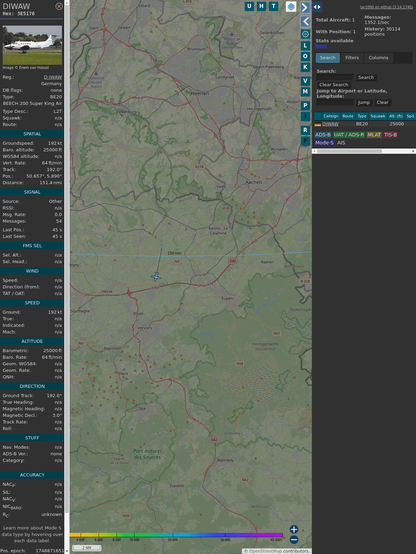The width and height of the screenshot is (416, 554).
Task: Open the map layer switcher icon
Action: (291, 6)
